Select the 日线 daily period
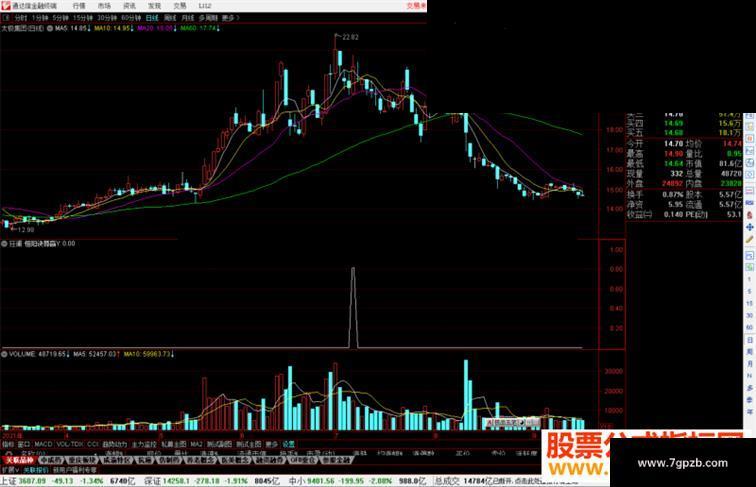Viewport: 756px width, 487px height. pos(152,18)
